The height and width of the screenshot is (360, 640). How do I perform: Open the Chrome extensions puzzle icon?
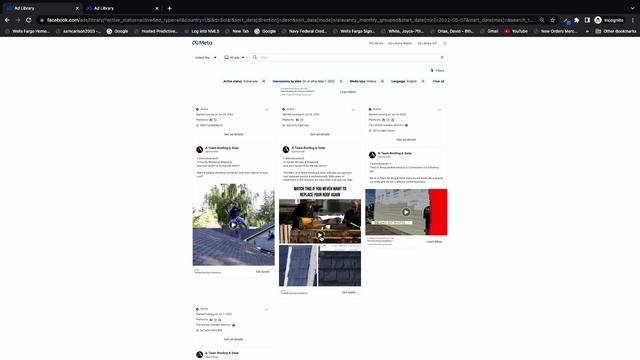[x=576, y=20]
